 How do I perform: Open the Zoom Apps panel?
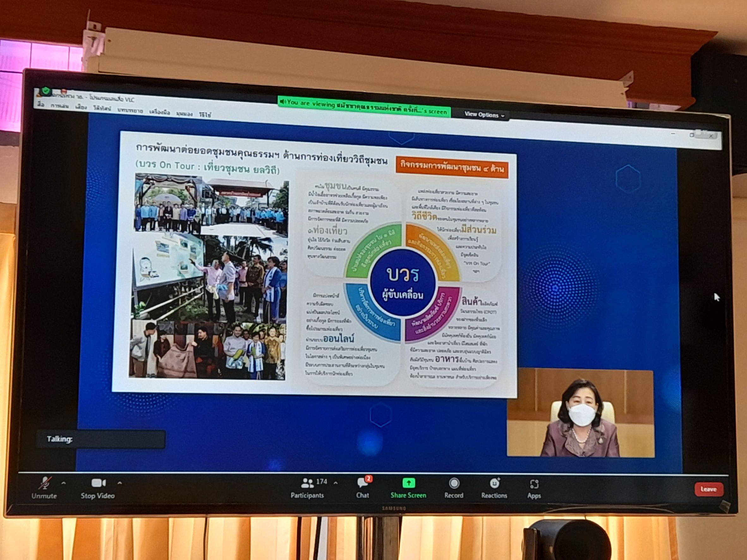coord(534,489)
